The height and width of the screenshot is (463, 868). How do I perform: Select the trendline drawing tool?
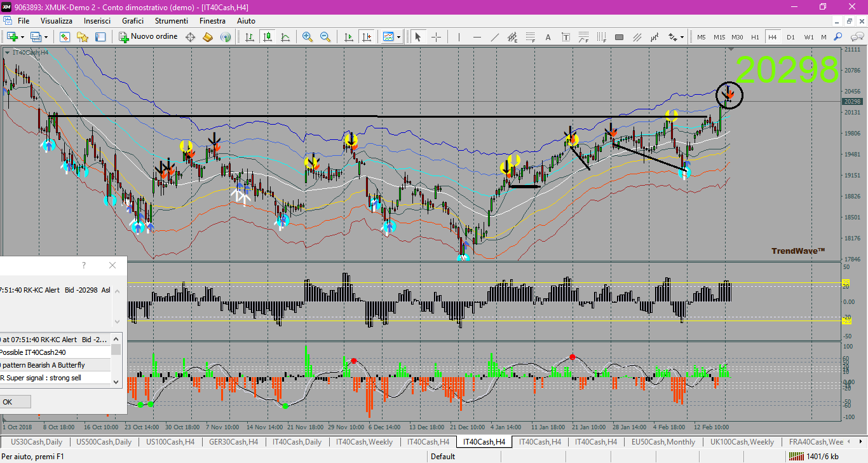pyautogui.click(x=494, y=37)
